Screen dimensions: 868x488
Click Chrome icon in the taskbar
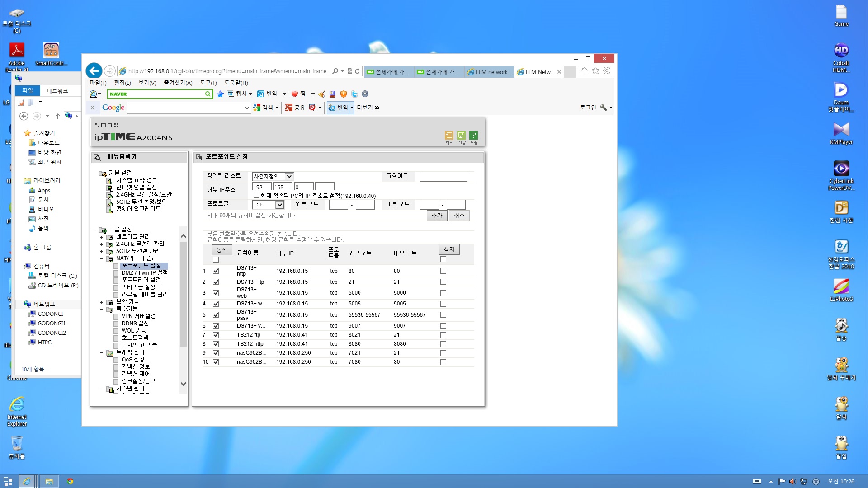(x=70, y=481)
